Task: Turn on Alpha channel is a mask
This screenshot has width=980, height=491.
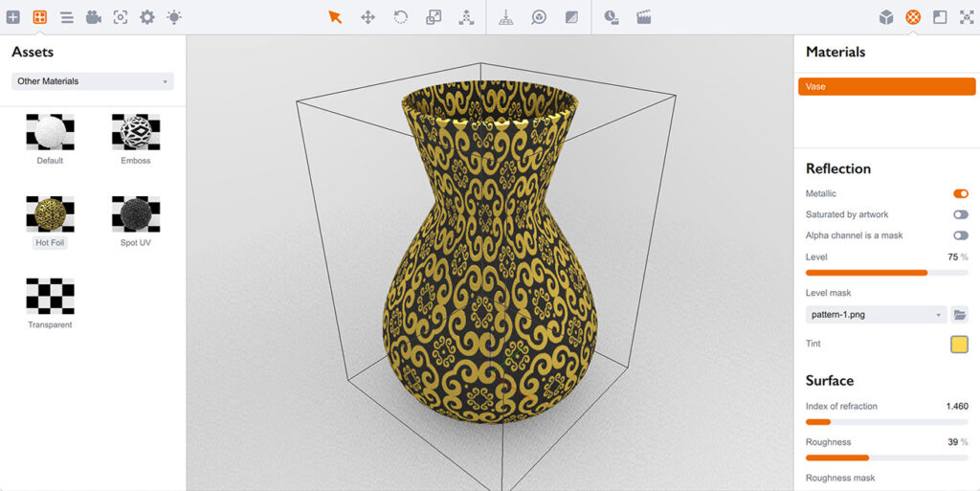Action: coord(960,235)
